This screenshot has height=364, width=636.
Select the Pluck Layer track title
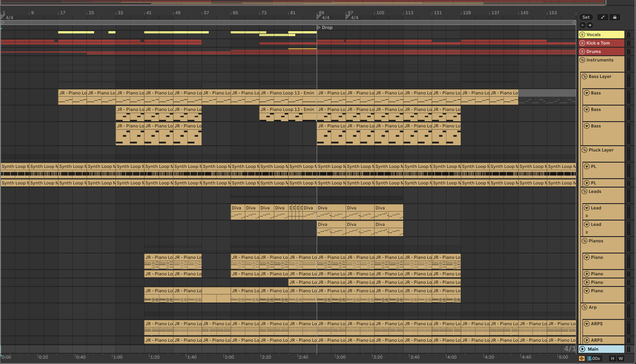pos(601,150)
